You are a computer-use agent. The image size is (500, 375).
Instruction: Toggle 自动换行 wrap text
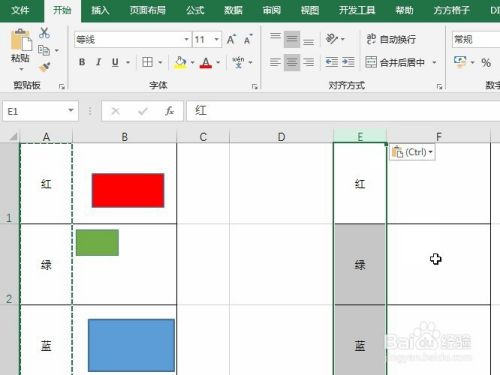391,39
